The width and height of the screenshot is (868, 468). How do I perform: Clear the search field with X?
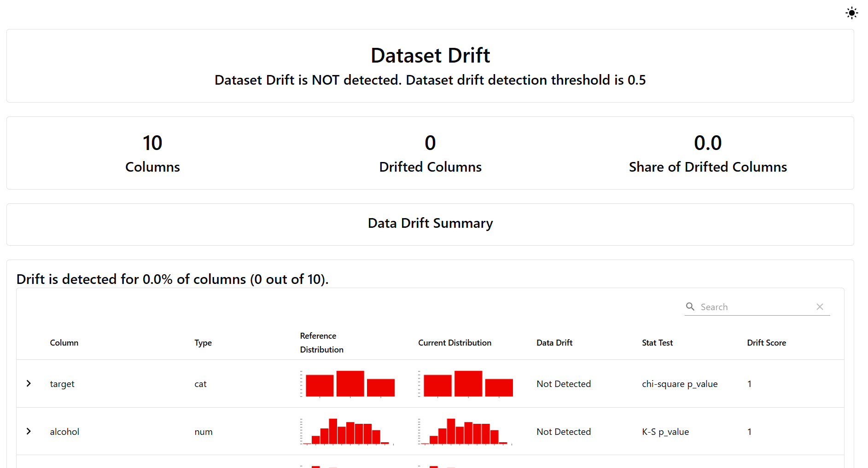820,306
